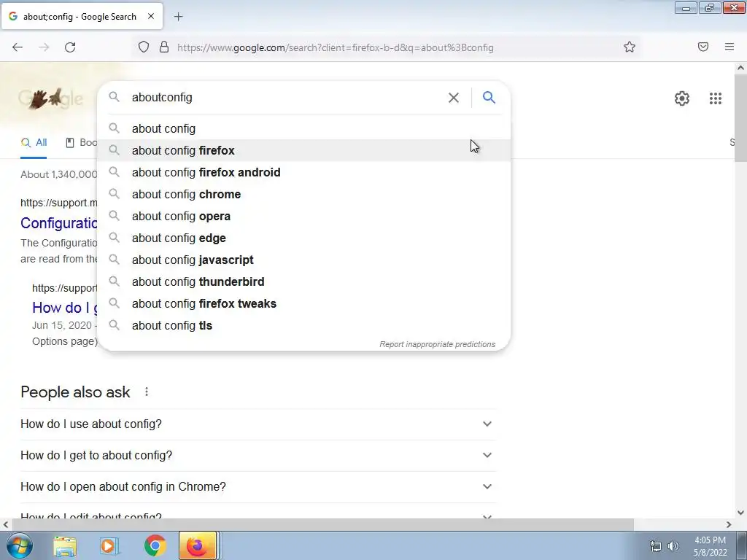The image size is (747, 560).
Task: Choose suggestion 'about config thunderbird'
Action: 304,282
